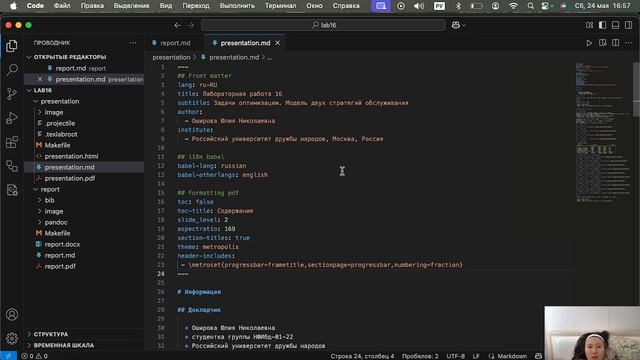Go forward with navigation arrow
The width and height of the screenshot is (640, 360).
[x=191, y=25]
